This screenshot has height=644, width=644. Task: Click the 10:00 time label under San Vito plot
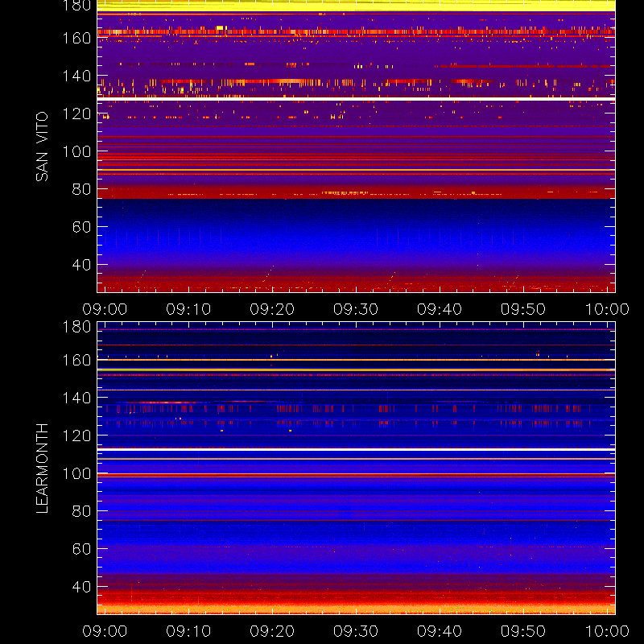tap(607, 309)
